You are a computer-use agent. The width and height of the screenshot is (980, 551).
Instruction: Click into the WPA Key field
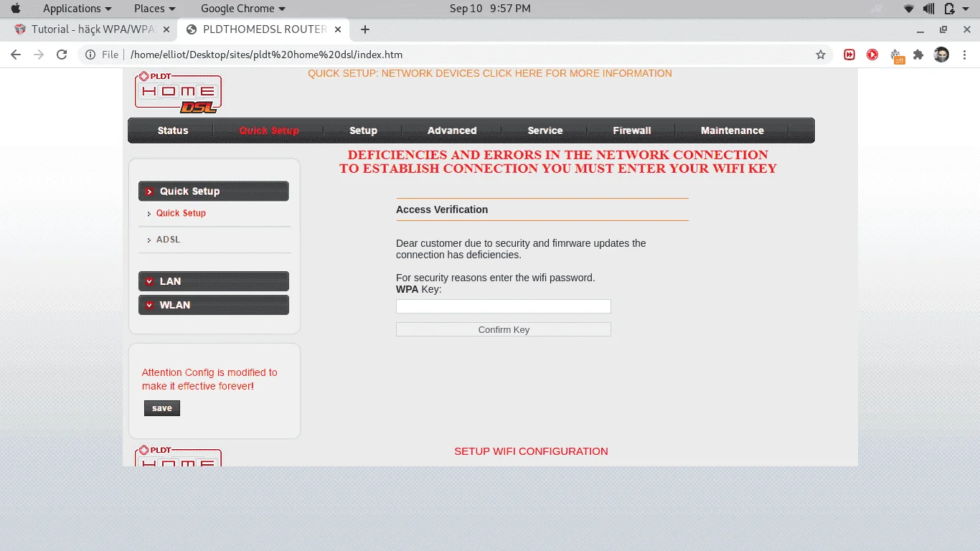504,306
